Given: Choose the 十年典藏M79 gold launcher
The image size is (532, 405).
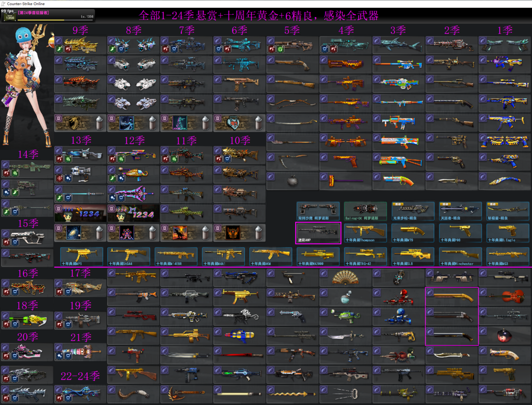Looking at the screenshot, I should click(x=413, y=233).
